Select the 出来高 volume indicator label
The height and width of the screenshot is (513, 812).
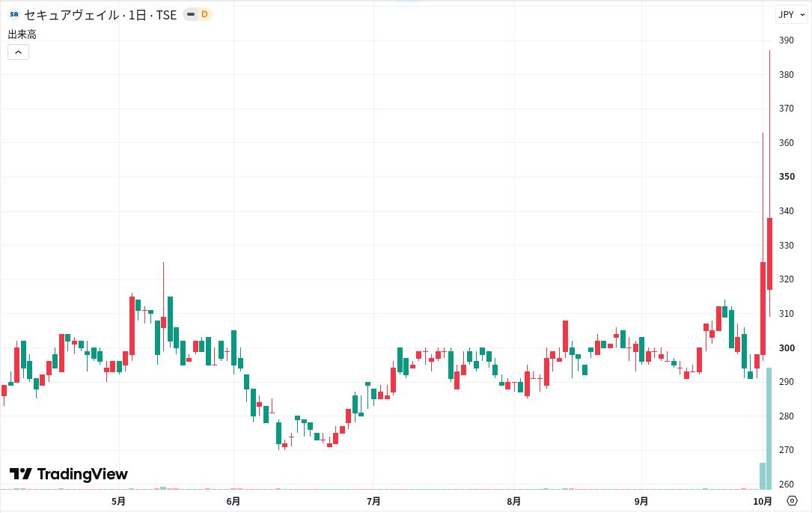pyautogui.click(x=22, y=34)
